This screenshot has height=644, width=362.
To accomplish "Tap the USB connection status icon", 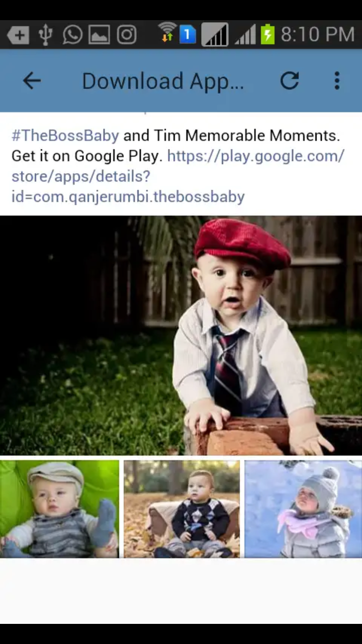I will [x=45, y=35].
